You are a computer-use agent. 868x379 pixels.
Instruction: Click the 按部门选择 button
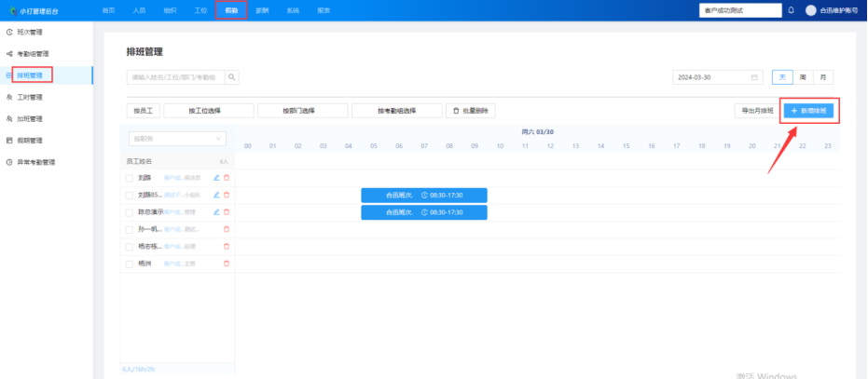(x=303, y=111)
